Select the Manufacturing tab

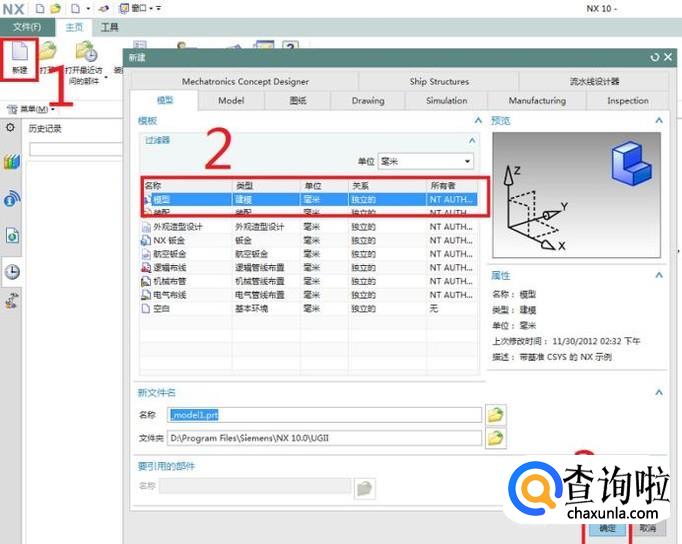point(537,100)
